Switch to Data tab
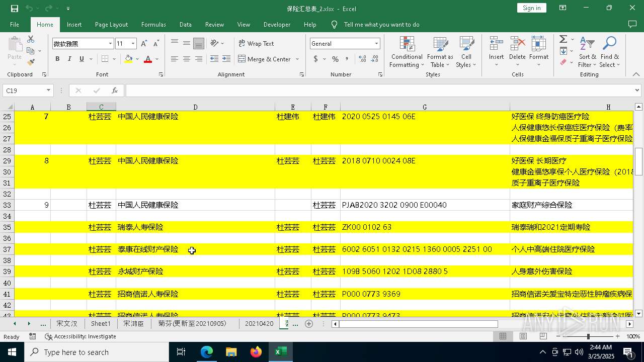644x362 pixels. (186, 25)
